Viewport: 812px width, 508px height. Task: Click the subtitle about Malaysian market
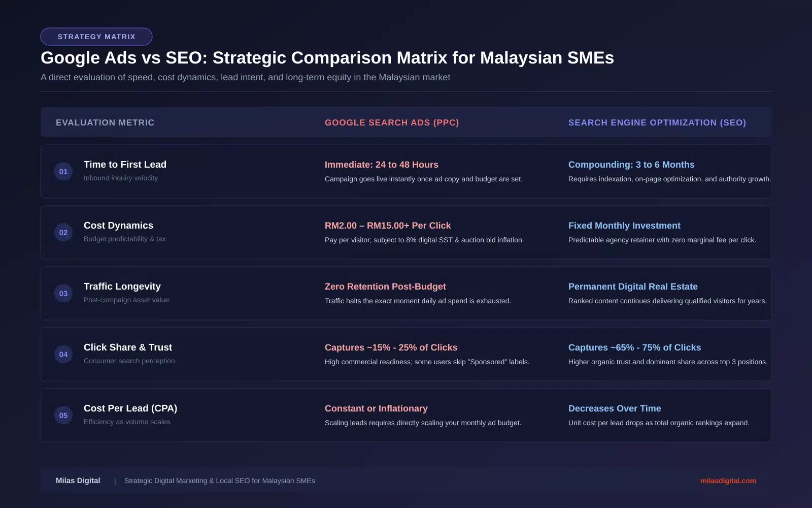[245, 77]
